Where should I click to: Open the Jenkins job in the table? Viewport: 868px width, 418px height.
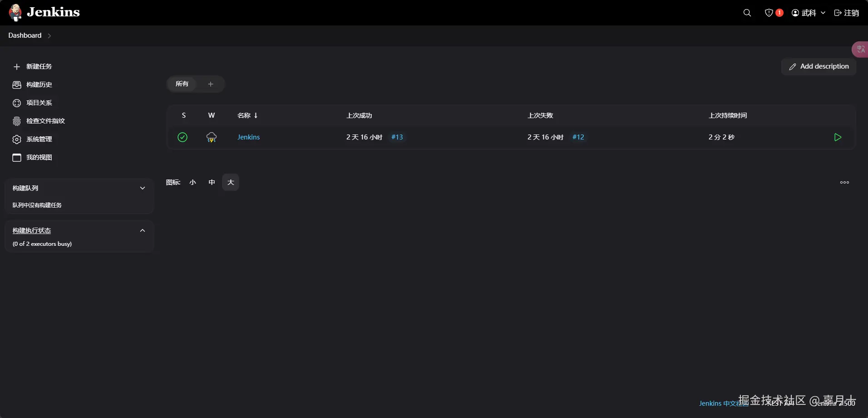point(249,137)
